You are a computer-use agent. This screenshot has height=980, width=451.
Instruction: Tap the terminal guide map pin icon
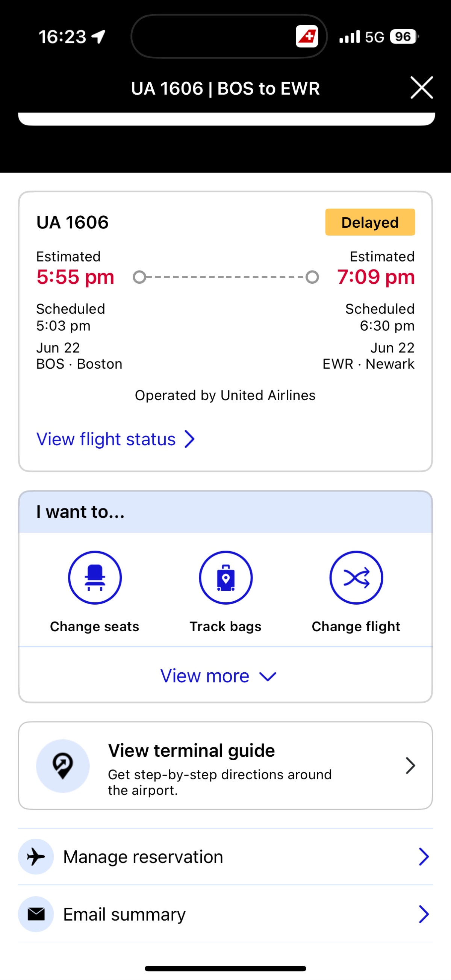[63, 765]
